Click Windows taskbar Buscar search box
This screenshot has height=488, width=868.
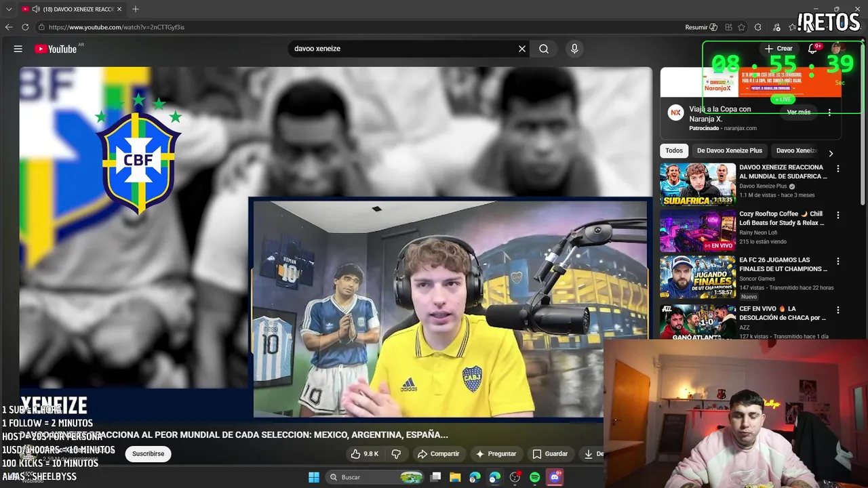375,477
